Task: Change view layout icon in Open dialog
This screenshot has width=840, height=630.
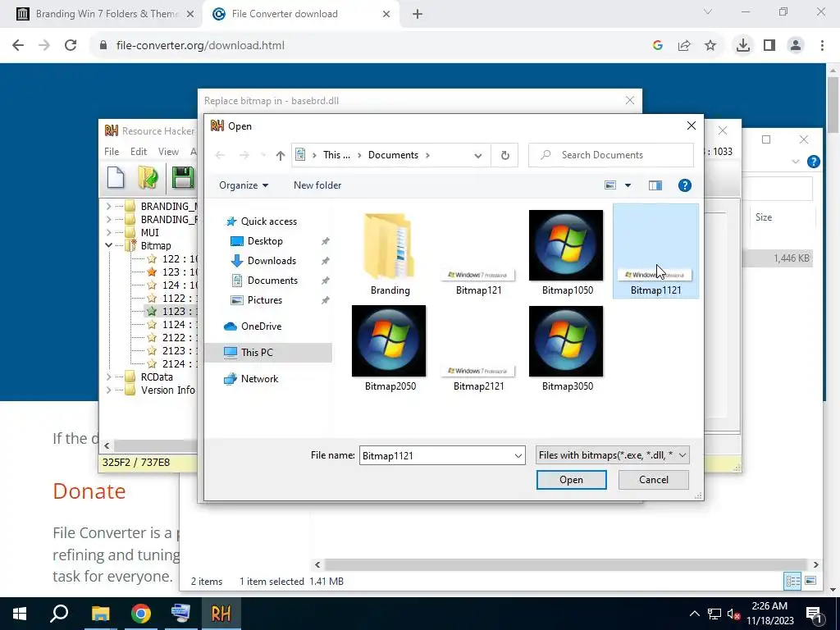Action: pyautogui.click(x=610, y=185)
